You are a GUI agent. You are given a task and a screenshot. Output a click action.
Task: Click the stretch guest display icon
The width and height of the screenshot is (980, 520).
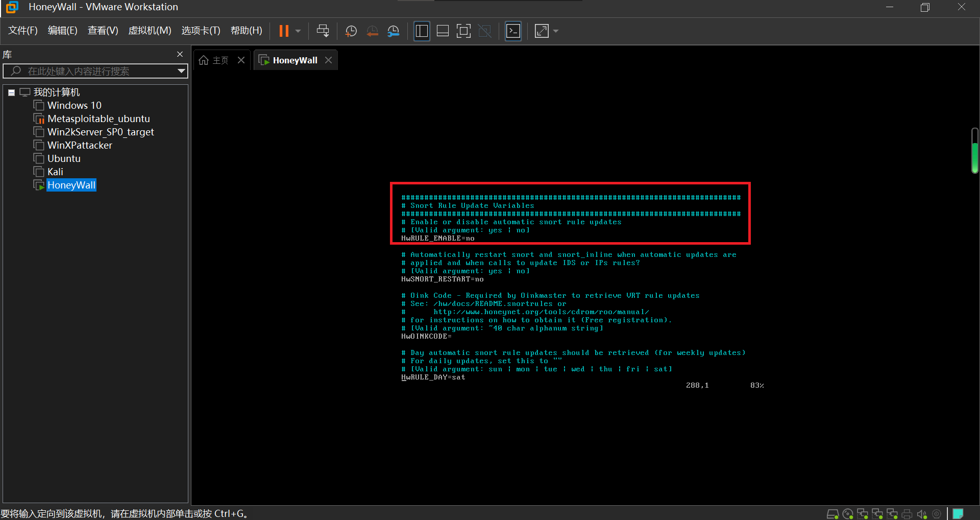pyautogui.click(x=542, y=31)
